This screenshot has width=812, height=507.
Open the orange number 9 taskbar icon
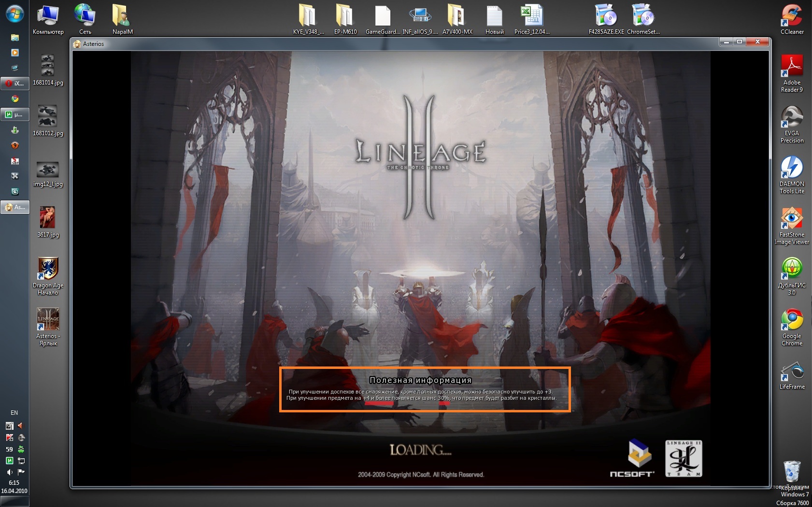click(x=15, y=145)
